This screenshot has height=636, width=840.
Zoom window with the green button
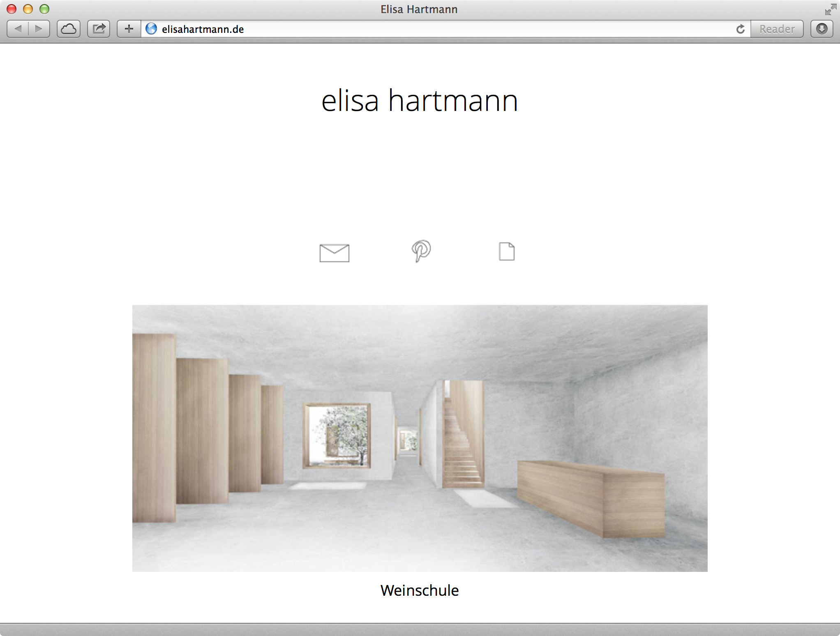pos(44,9)
